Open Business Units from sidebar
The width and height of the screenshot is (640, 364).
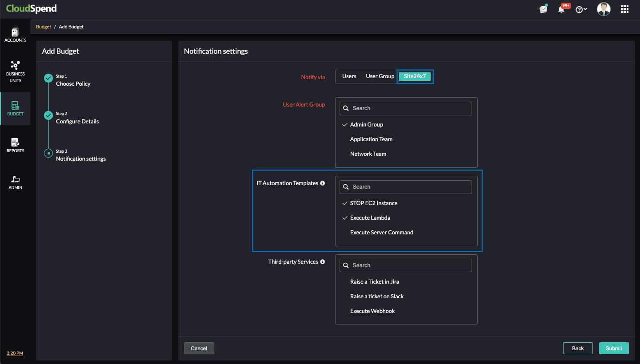click(x=15, y=71)
